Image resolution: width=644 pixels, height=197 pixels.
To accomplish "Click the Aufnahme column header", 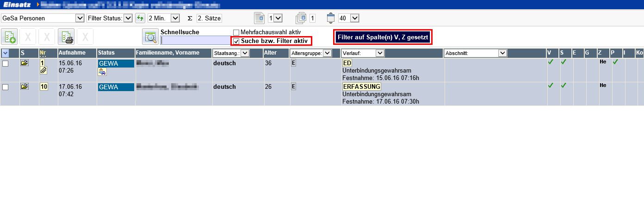I will 72,53.
